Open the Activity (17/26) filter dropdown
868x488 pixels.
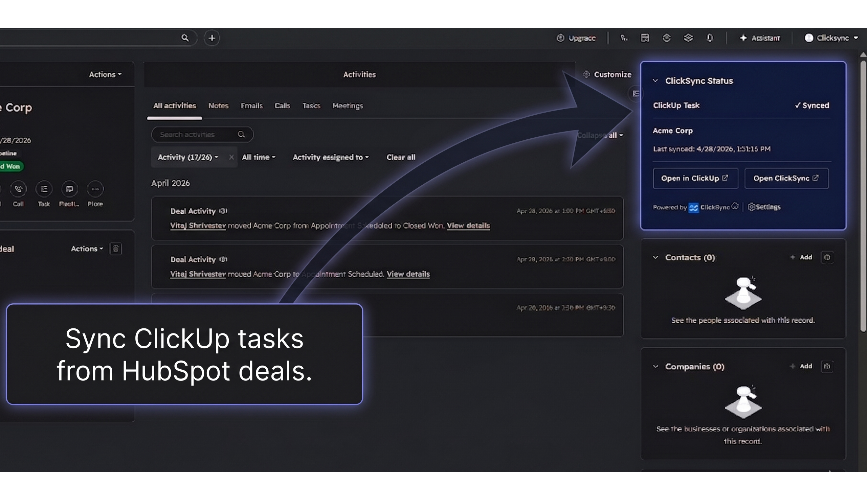pos(188,157)
